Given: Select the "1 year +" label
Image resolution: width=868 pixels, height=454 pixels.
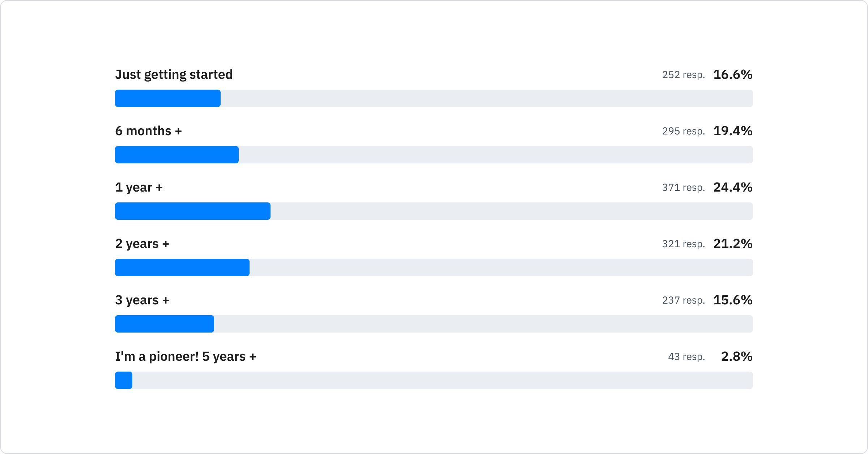Looking at the screenshot, I should (x=139, y=187).
